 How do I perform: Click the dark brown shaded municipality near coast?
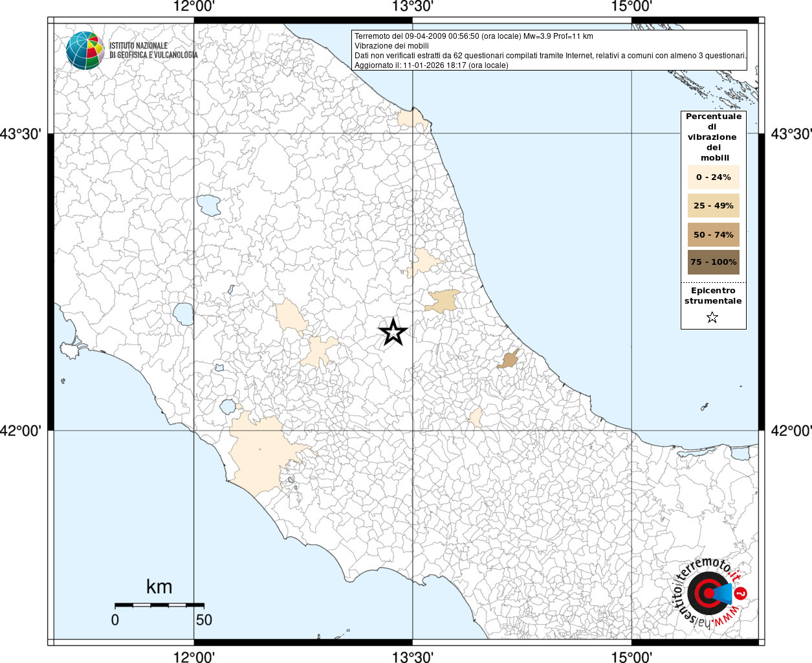point(509,359)
